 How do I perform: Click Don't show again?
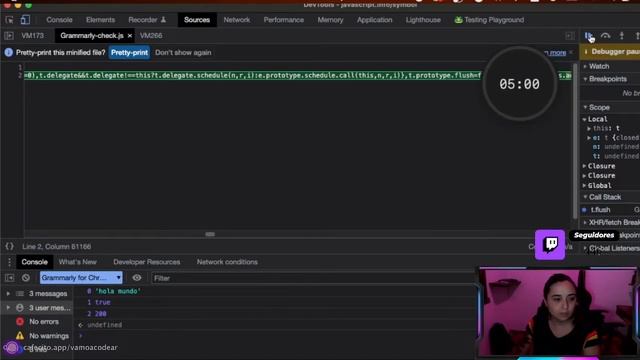[x=183, y=53]
